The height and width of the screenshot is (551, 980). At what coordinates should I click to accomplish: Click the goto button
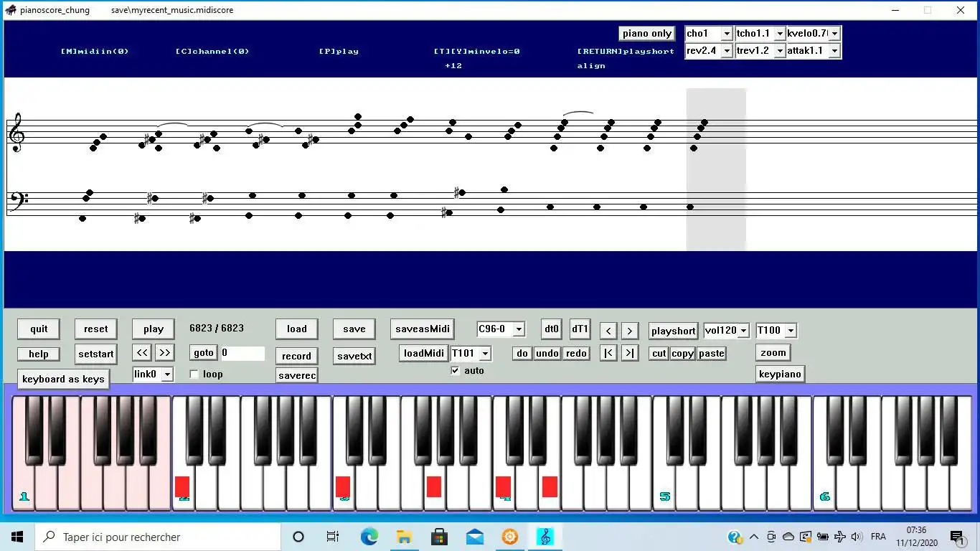pos(204,353)
